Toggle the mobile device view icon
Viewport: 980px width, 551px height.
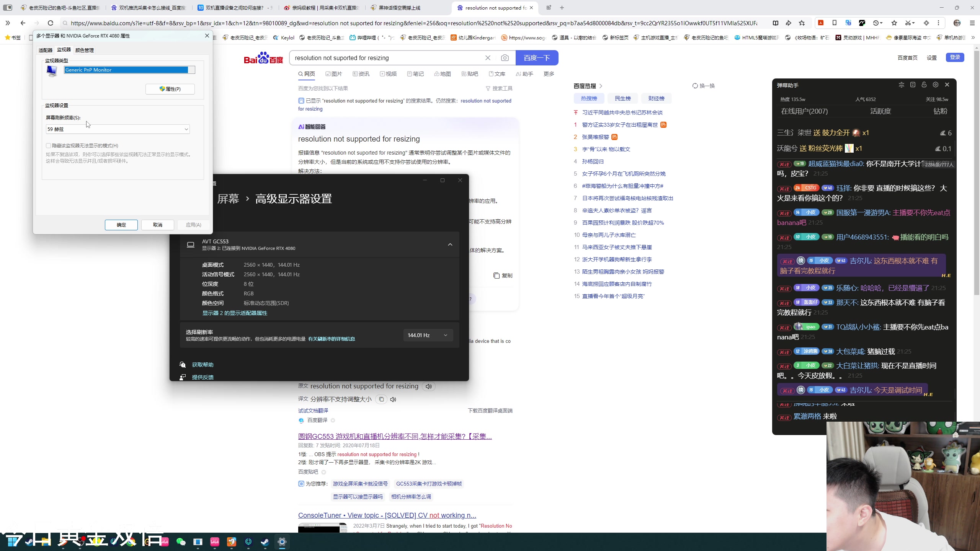(835, 23)
